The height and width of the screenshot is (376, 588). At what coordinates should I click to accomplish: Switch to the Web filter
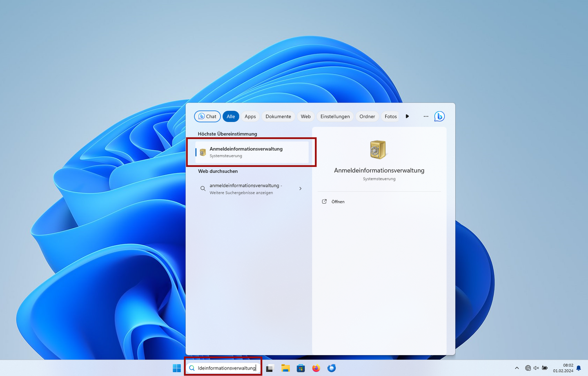[x=305, y=116]
